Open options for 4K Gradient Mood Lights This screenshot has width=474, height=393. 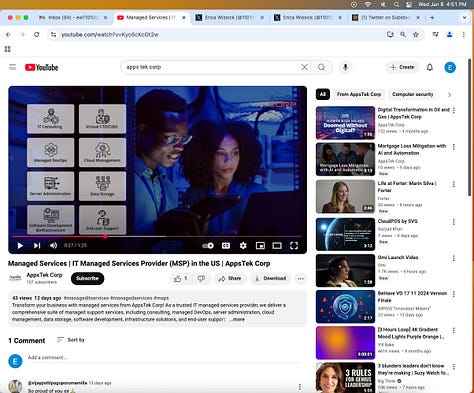(454, 330)
